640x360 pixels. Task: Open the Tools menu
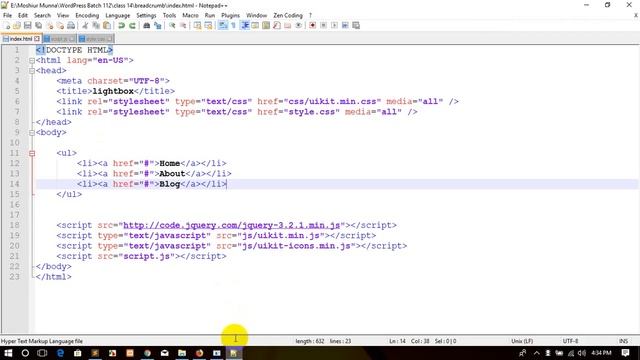(169, 15)
